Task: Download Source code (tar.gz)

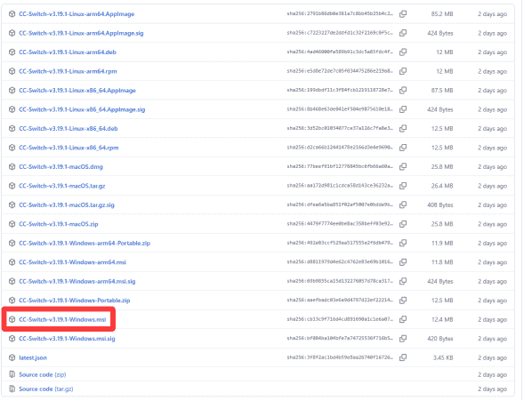Action: pos(45,389)
